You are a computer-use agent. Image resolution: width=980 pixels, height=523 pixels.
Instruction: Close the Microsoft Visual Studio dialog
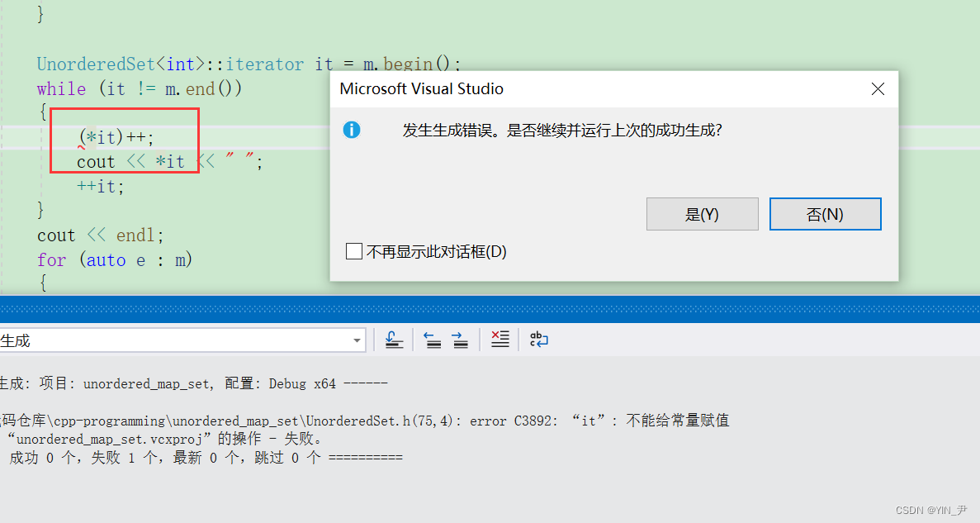pyautogui.click(x=878, y=89)
